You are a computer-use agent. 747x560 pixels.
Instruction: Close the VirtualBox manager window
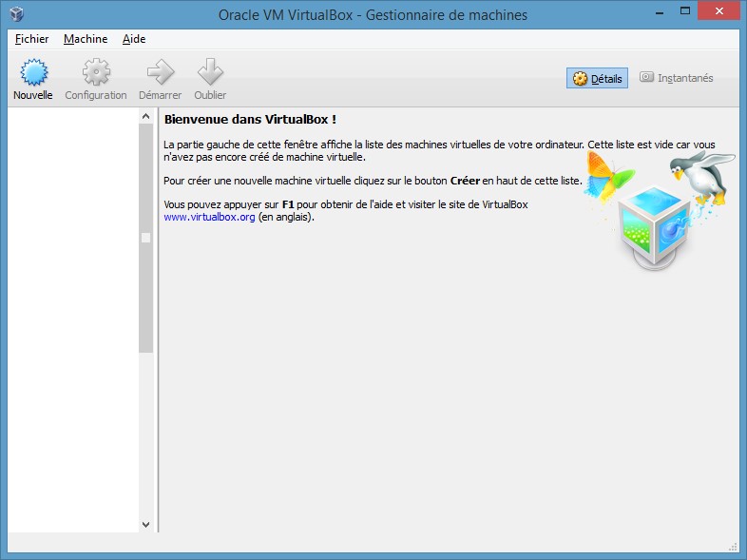718,11
